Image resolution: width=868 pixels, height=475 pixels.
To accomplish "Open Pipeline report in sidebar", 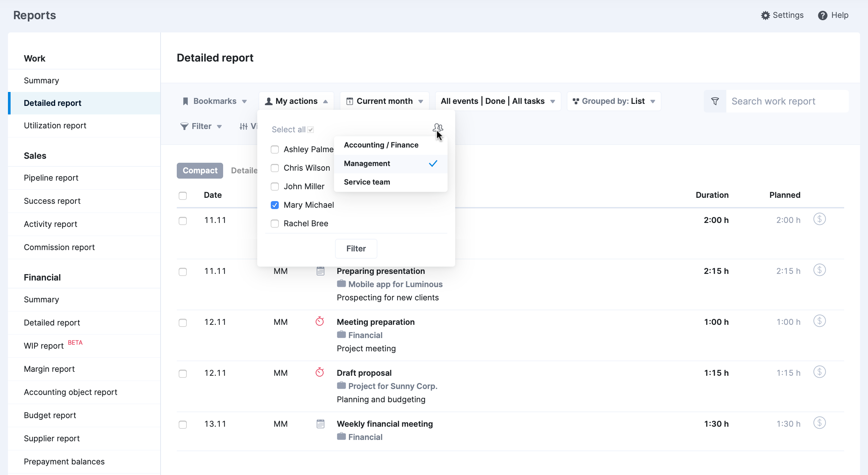I will (x=84, y=178).
